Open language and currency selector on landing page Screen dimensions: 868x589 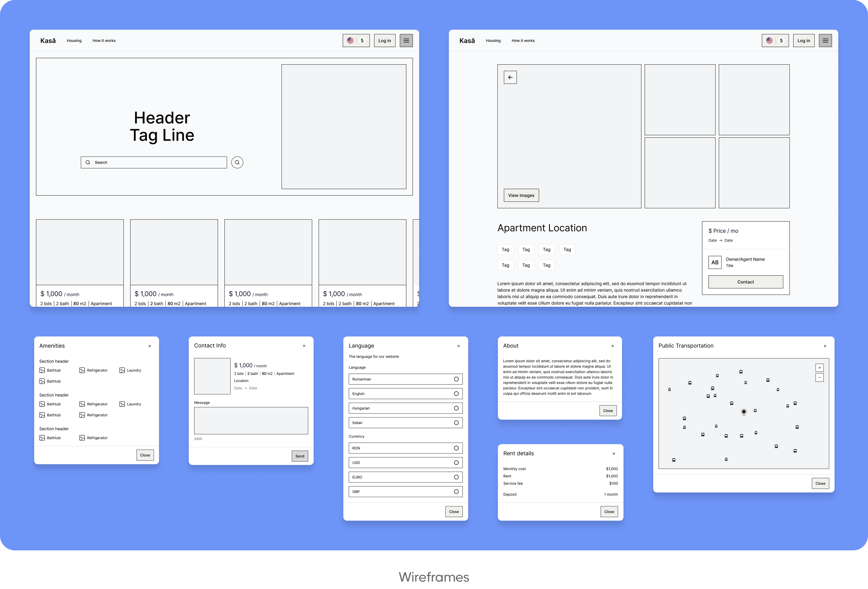click(x=356, y=41)
